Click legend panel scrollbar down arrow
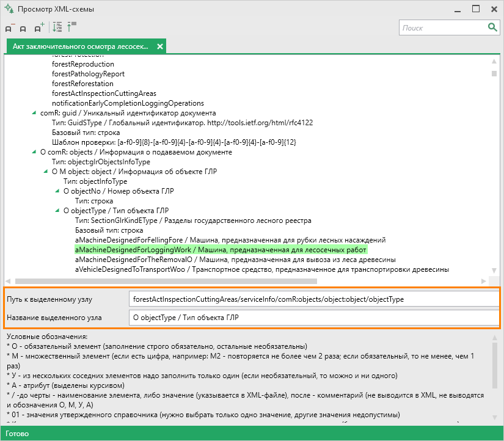The height and width of the screenshot is (441, 504). pos(495,418)
